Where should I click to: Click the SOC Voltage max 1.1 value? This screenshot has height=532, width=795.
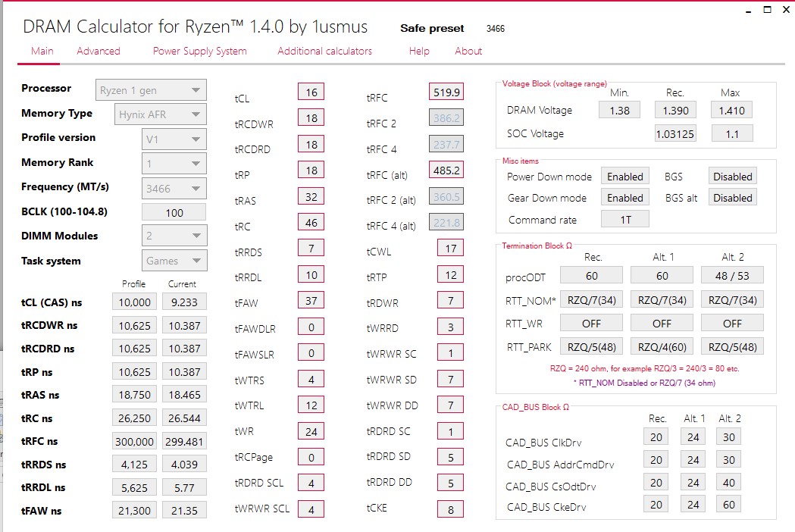731,134
